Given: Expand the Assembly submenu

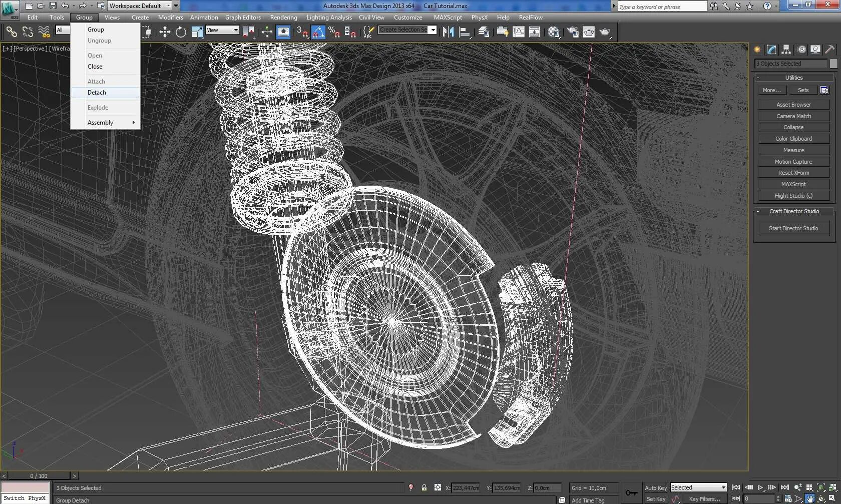Looking at the screenshot, I should 105,123.
